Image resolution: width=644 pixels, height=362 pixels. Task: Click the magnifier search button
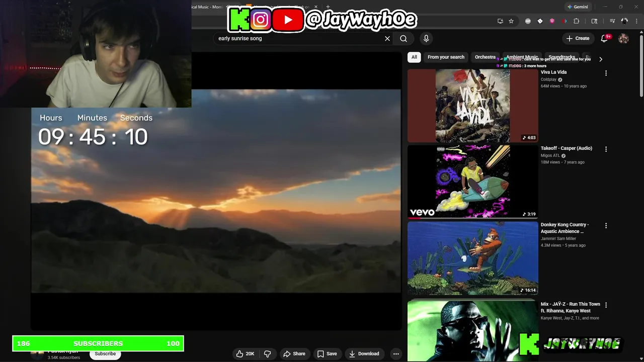pos(404,38)
